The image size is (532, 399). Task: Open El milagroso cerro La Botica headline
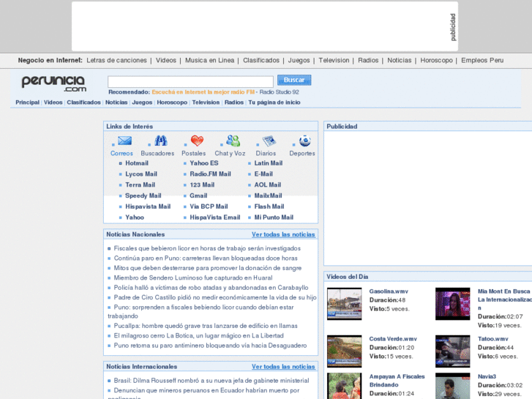tap(199, 336)
